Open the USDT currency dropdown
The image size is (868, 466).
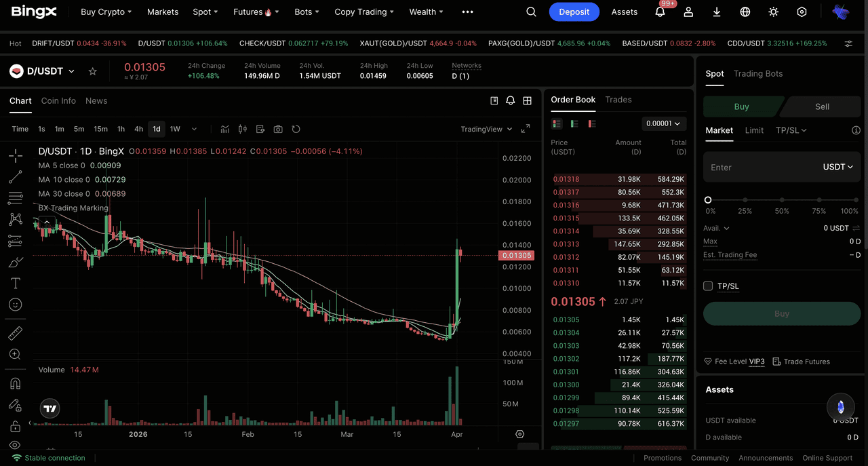[x=837, y=167]
